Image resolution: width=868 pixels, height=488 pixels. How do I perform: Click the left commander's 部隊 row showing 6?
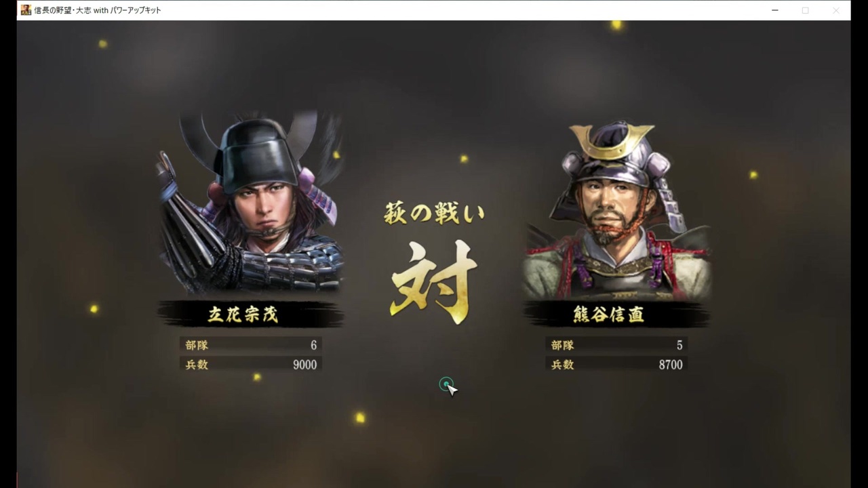pyautogui.click(x=250, y=345)
